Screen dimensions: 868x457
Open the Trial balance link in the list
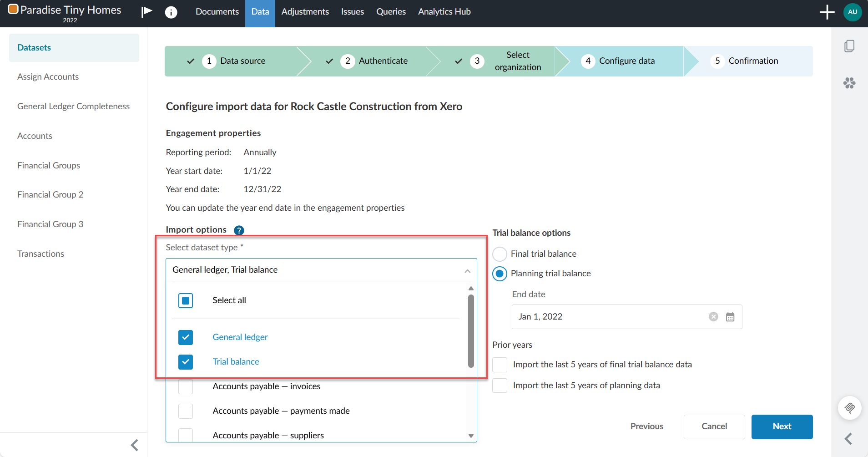(x=235, y=361)
